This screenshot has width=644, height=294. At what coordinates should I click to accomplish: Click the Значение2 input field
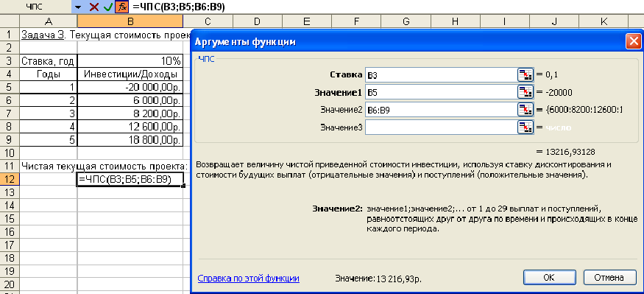441,110
